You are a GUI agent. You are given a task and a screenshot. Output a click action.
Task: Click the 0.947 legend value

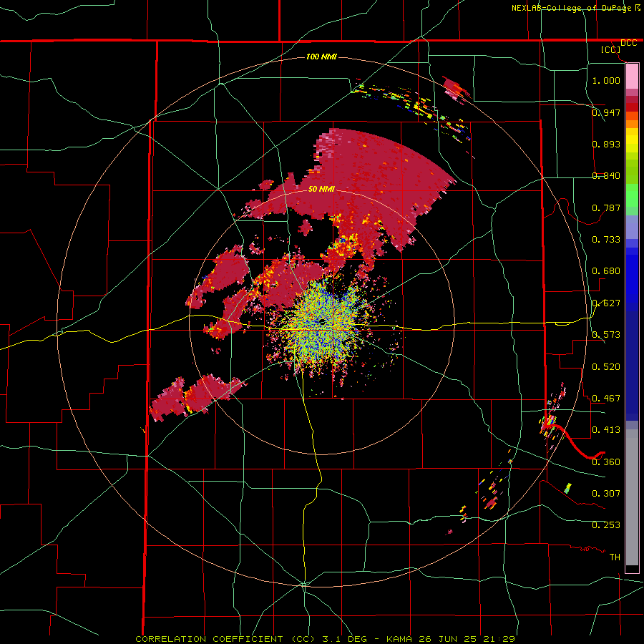tap(606, 112)
